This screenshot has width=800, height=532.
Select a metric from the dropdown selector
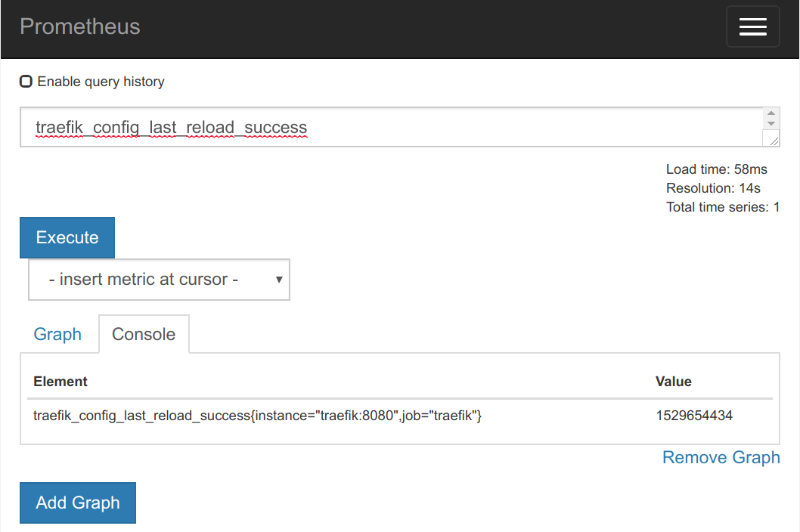coord(159,279)
